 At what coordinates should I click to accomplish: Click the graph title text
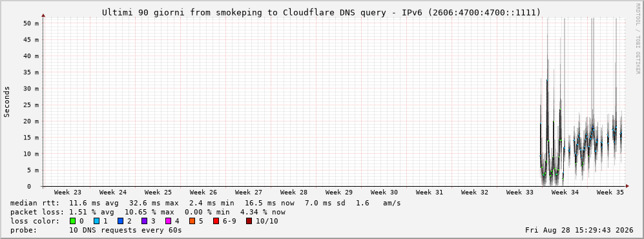322,12
